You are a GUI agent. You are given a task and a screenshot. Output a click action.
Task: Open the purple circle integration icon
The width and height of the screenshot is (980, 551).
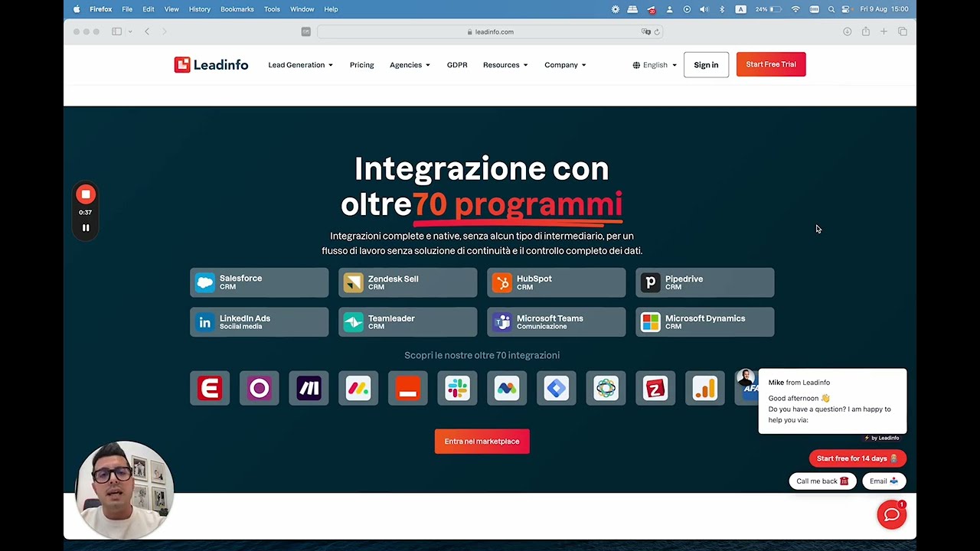[260, 389]
